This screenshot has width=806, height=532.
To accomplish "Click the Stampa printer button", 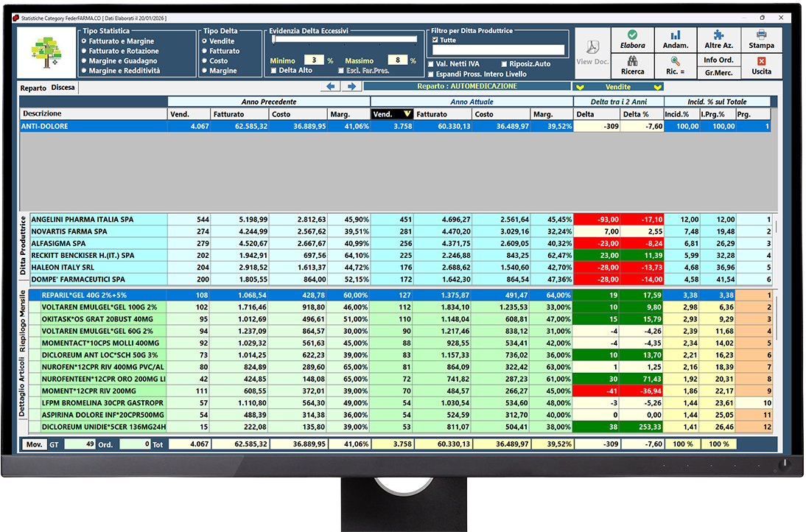I will (761, 40).
